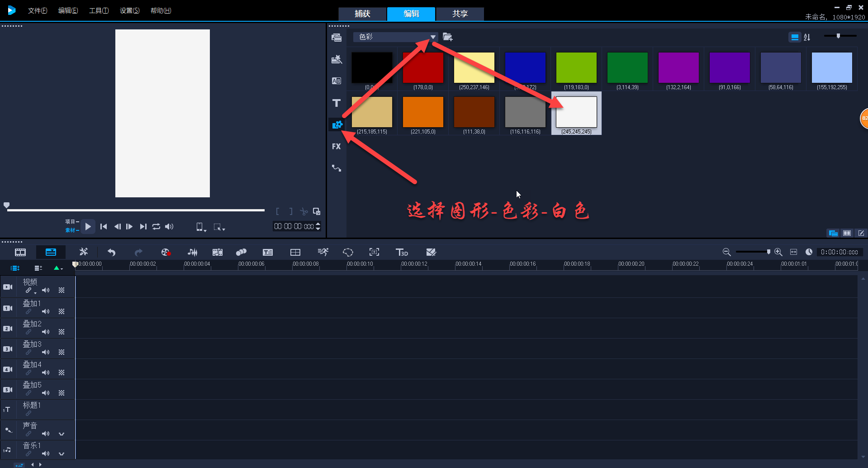Open the multi-camera editor icon
Screen dimensions: 868x468
click(295, 252)
